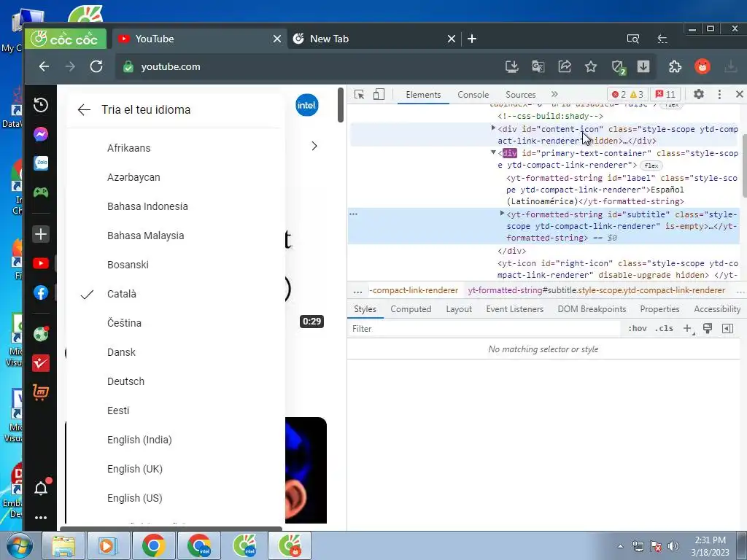Toggle element state with :hov
747x560 pixels.
[x=638, y=329]
